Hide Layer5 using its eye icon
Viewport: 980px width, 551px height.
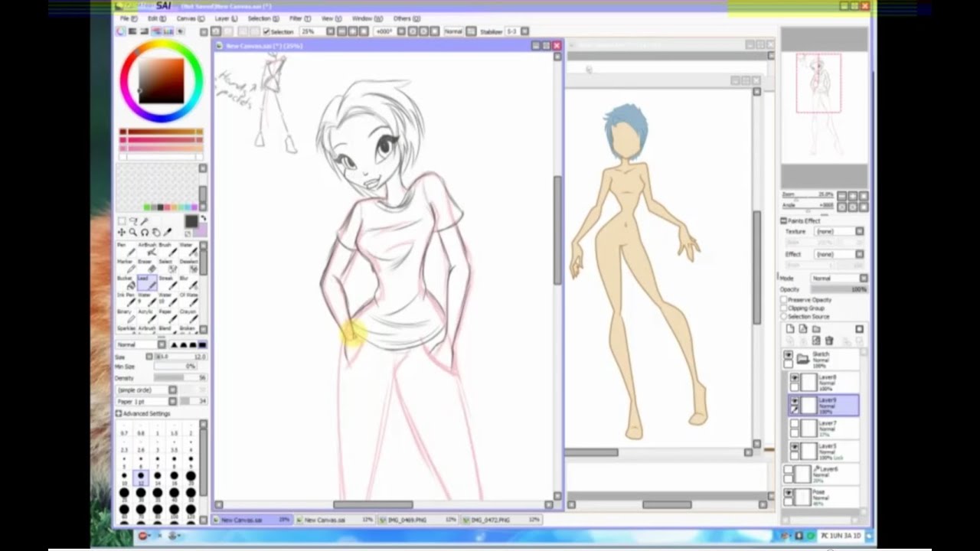coord(795,447)
